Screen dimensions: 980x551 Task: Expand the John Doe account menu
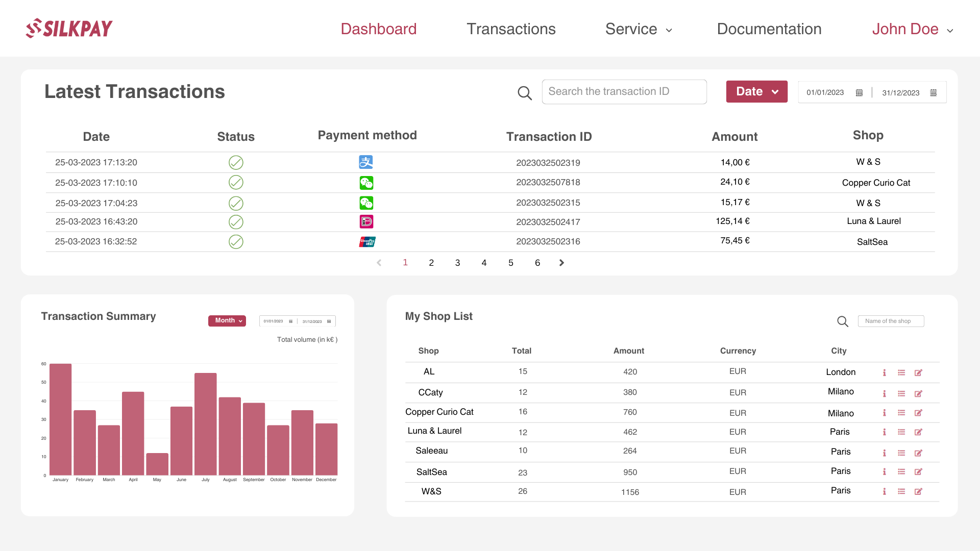[x=912, y=30]
